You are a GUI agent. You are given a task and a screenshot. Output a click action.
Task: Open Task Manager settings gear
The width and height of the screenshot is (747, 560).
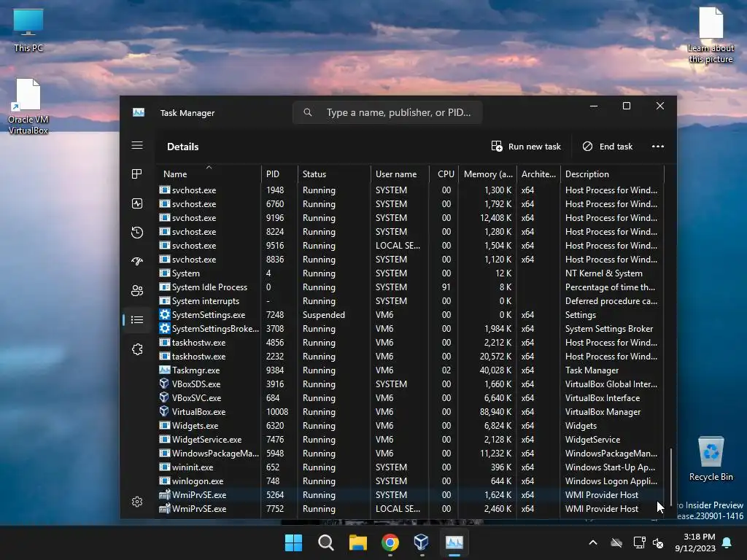(137, 502)
